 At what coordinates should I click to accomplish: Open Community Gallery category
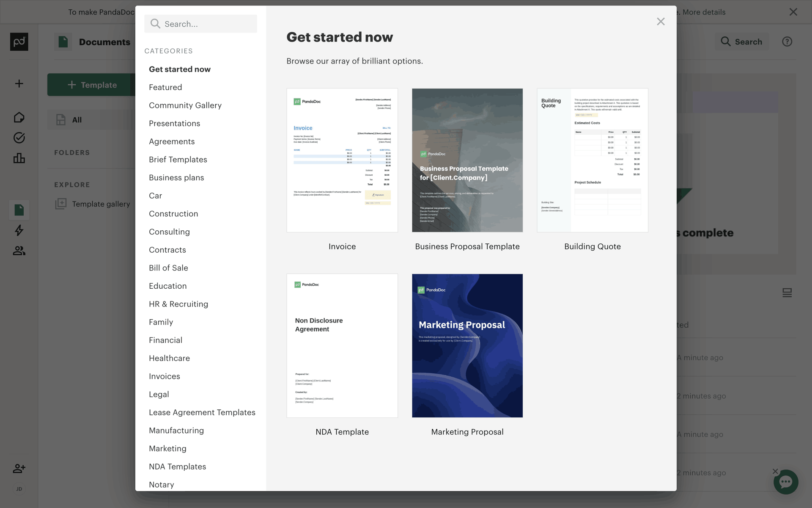pos(185,105)
